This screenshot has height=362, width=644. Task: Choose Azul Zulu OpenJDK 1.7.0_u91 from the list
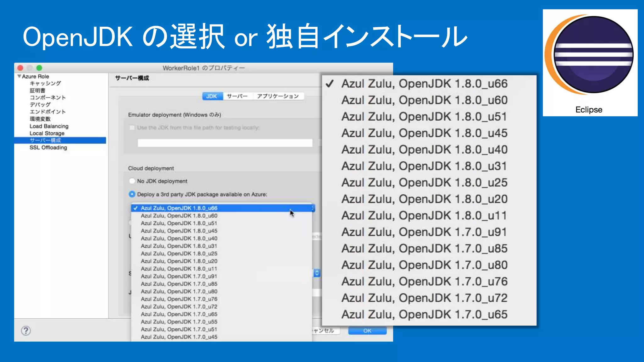tap(179, 276)
